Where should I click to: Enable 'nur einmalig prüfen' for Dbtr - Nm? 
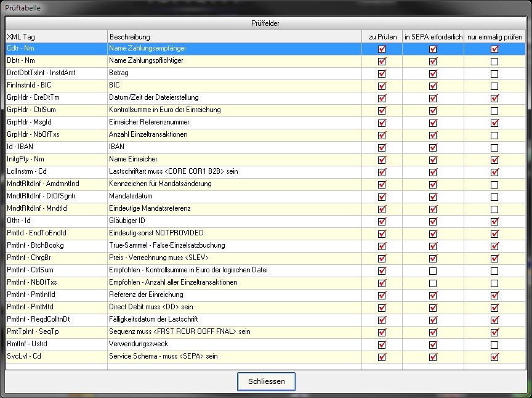(x=494, y=62)
